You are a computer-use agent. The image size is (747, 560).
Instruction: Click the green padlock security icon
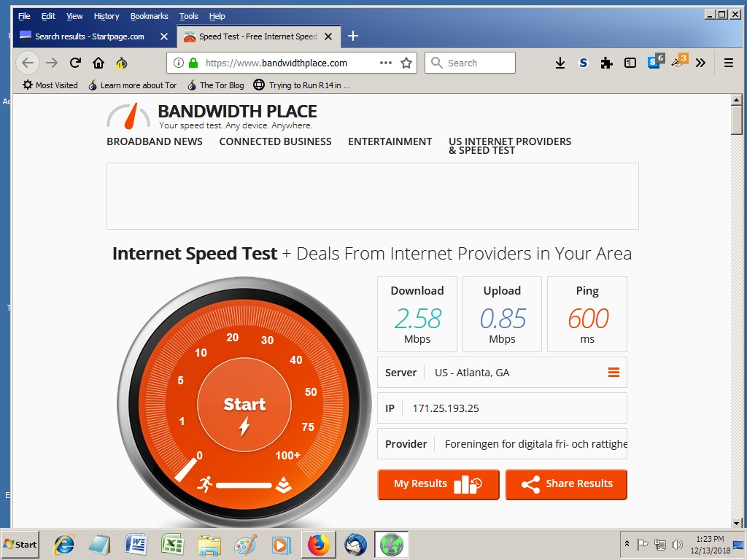click(x=193, y=63)
